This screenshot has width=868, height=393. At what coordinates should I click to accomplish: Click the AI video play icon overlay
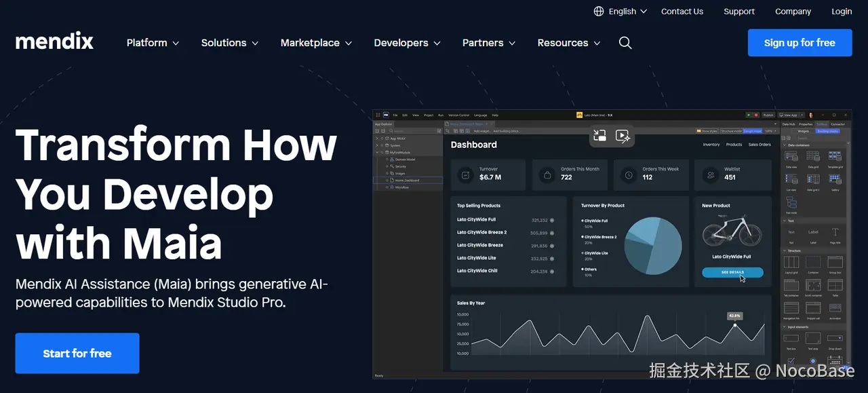pos(623,136)
